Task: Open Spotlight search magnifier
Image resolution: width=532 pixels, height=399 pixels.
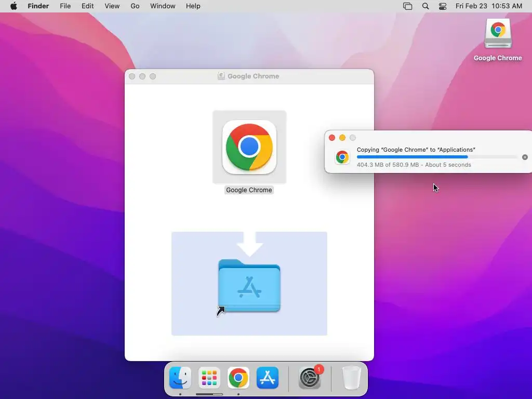Action: click(x=425, y=6)
